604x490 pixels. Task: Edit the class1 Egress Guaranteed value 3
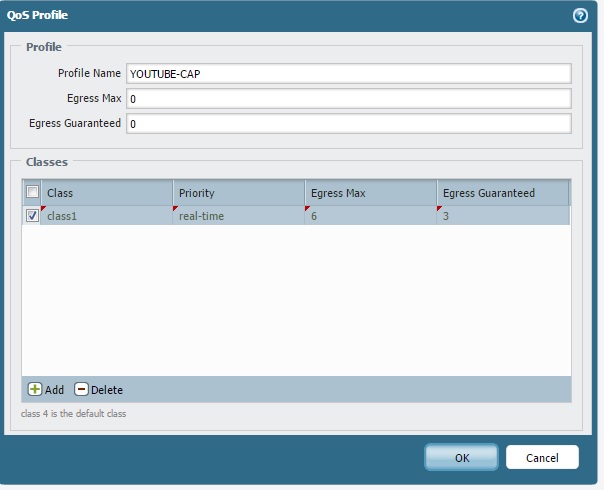tap(502, 215)
